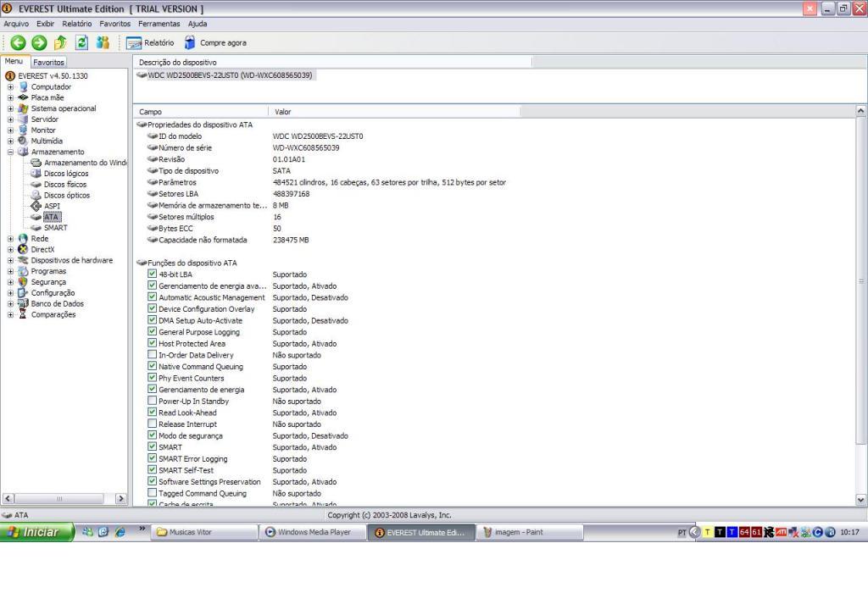Image resolution: width=868 pixels, height=593 pixels.
Task: Switch to Musicas Vitor taskbar button
Action: (x=205, y=532)
